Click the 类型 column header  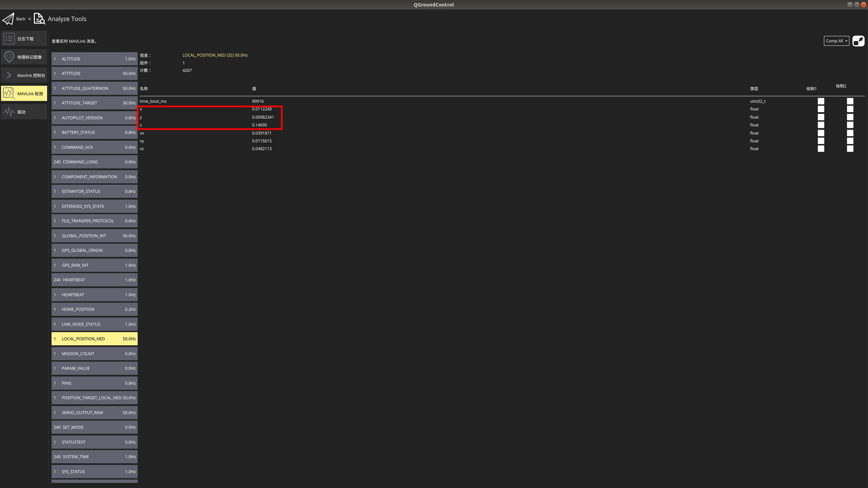(x=754, y=89)
